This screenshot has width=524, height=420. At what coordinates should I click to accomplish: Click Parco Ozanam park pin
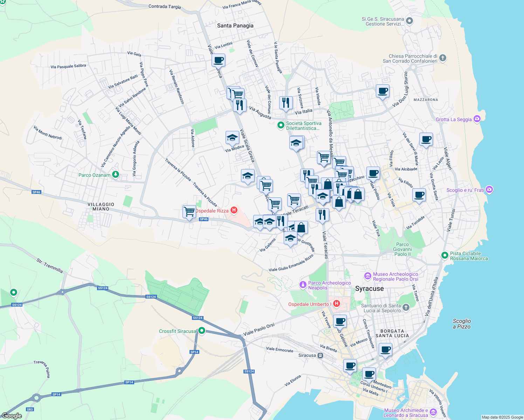(116, 175)
